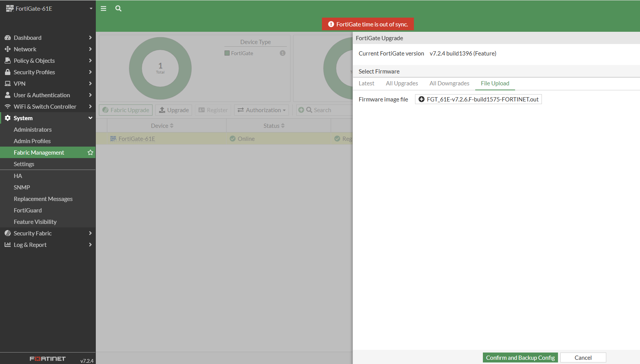640x364 pixels.
Task: Expand Log & Report chevron
Action: point(90,245)
